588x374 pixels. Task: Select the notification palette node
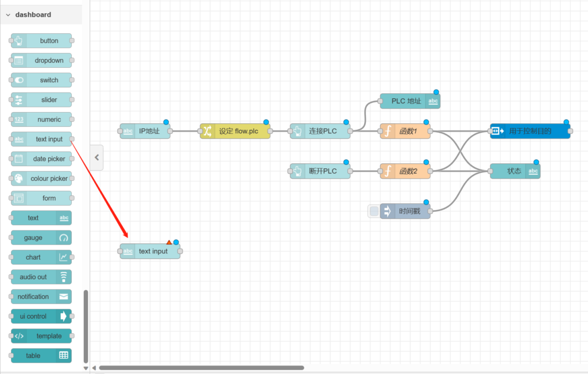41,296
